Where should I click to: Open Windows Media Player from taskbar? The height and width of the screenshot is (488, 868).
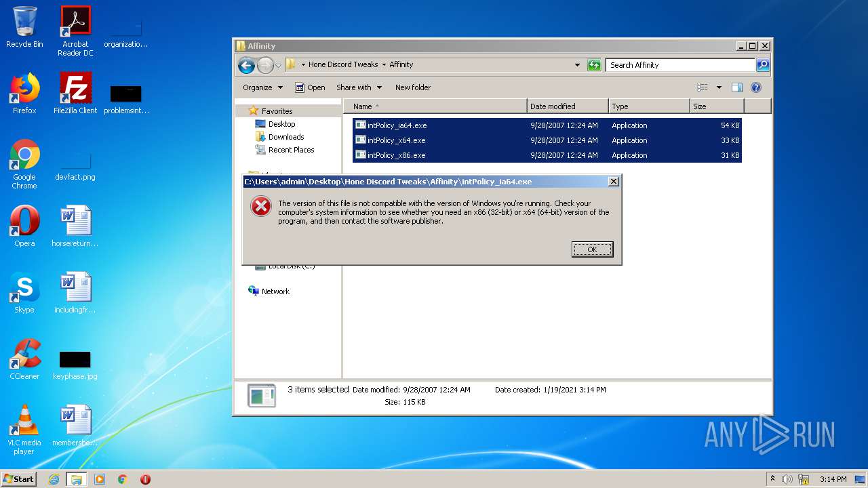click(x=100, y=479)
